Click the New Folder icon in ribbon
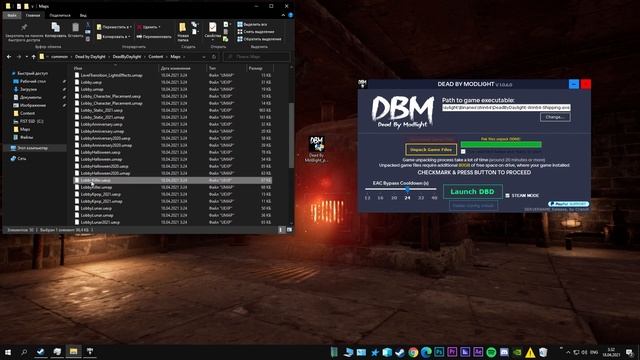The image size is (640, 360). (x=182, y=27)
